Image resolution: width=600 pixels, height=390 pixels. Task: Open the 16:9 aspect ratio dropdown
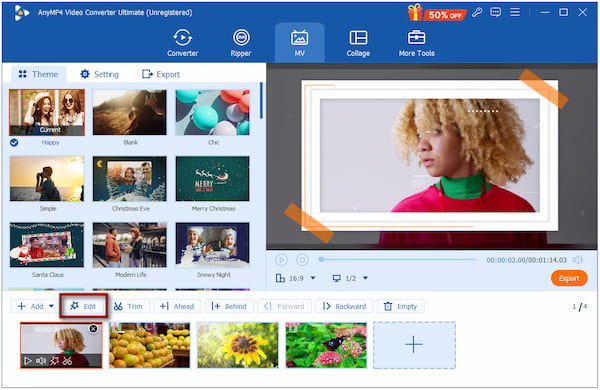point(296,278)
